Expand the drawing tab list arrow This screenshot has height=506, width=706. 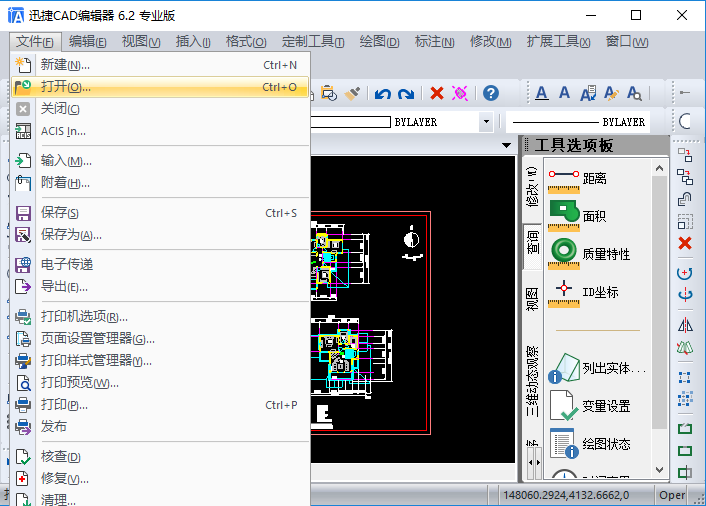pos(507,145)
